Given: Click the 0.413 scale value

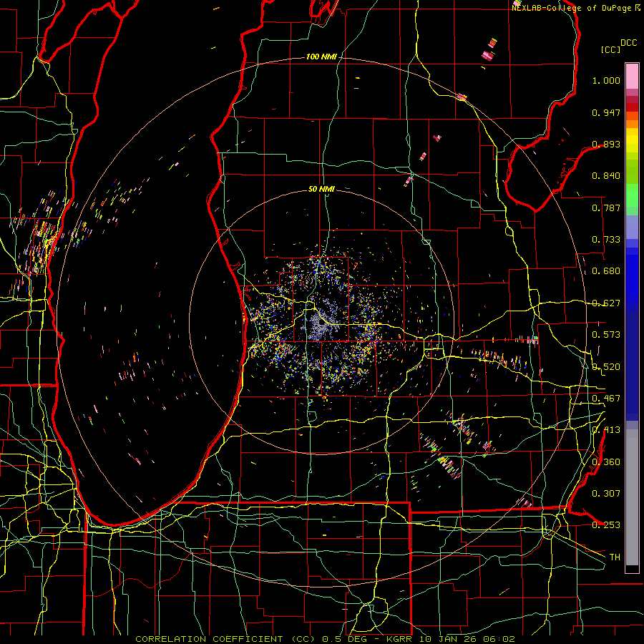Looking at the screenshot, I should pos(606,430).
